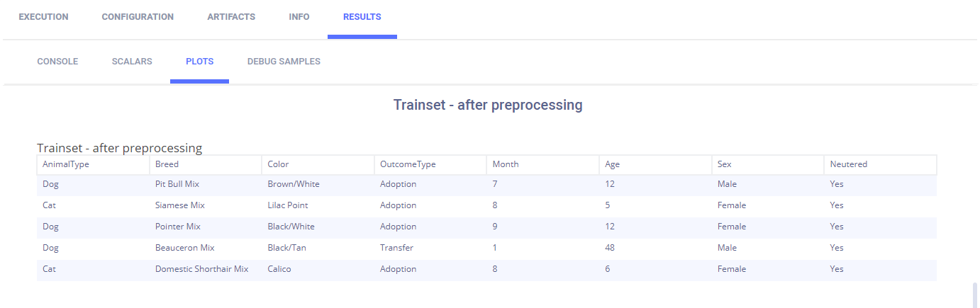Select the Plots sub-tab
980x308 pixels.
(x=199, y=62)
